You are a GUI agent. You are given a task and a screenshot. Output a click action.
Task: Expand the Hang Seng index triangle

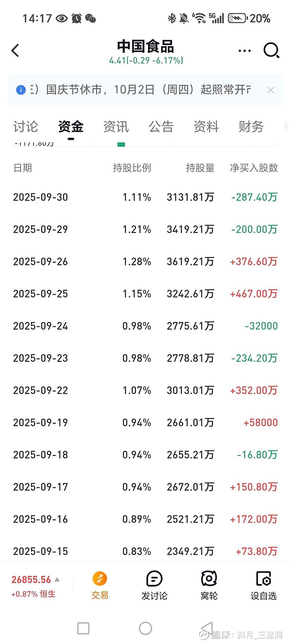click(x=57, y=579)
